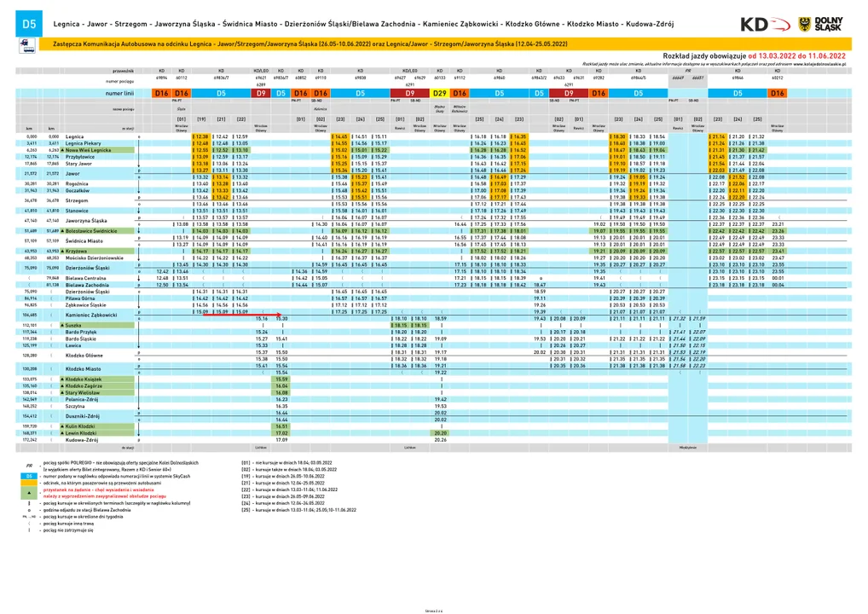The height and width of the screenshot is (614, 868).
Task: Select train number 69894 in the header
Action: coord(162,78)
